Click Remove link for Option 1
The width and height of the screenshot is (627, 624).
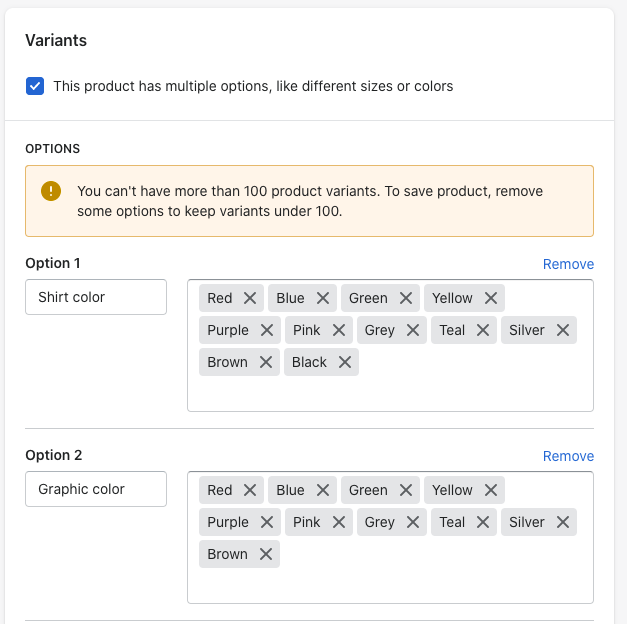pos(568,264)
